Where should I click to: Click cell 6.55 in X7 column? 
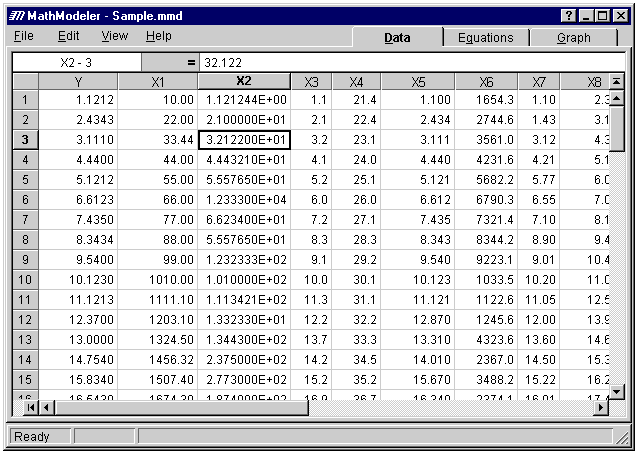coord(539,200)
